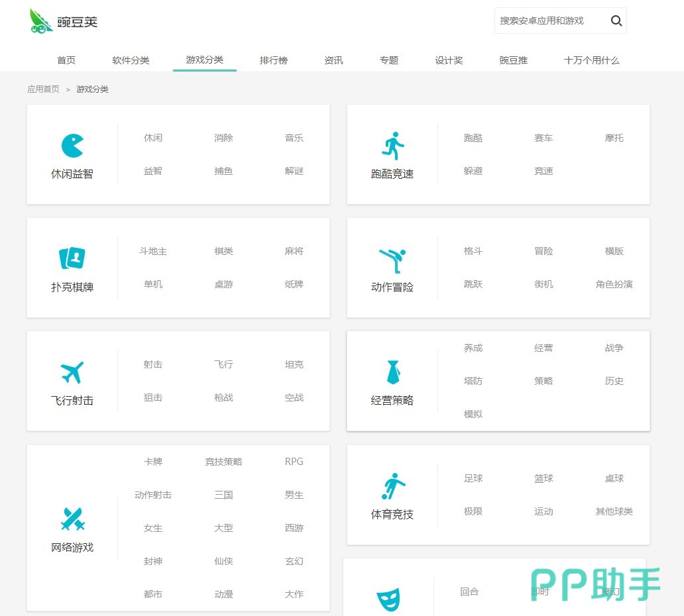Open the 篮球 subcategory link
This screenshot has width=684, height=616.
pos(543,478)
